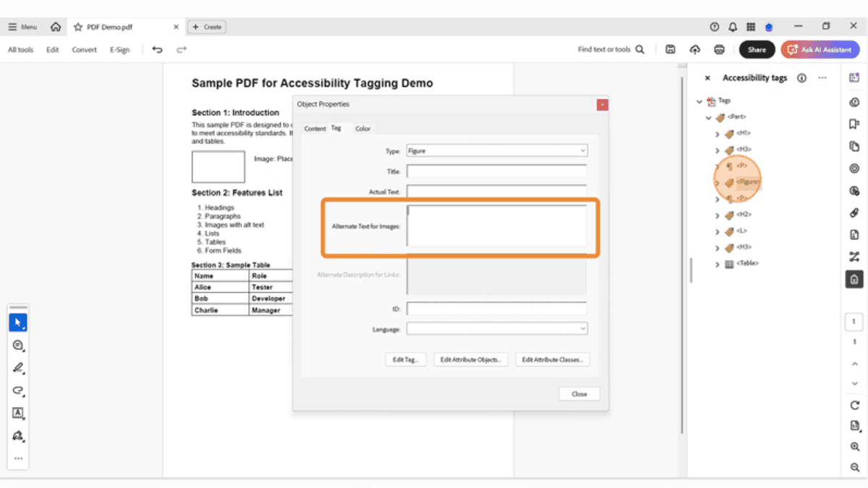Open the comment tool
Viewport: 868px width, 488px height.
tap(17, 346)
